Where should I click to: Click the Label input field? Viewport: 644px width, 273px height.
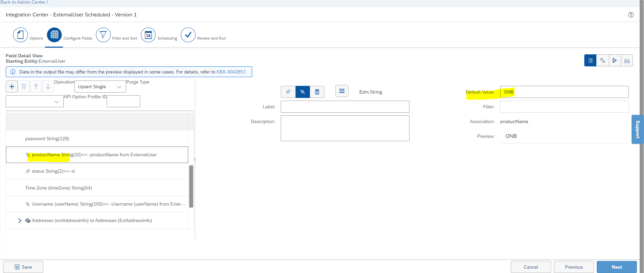[345, 107]
